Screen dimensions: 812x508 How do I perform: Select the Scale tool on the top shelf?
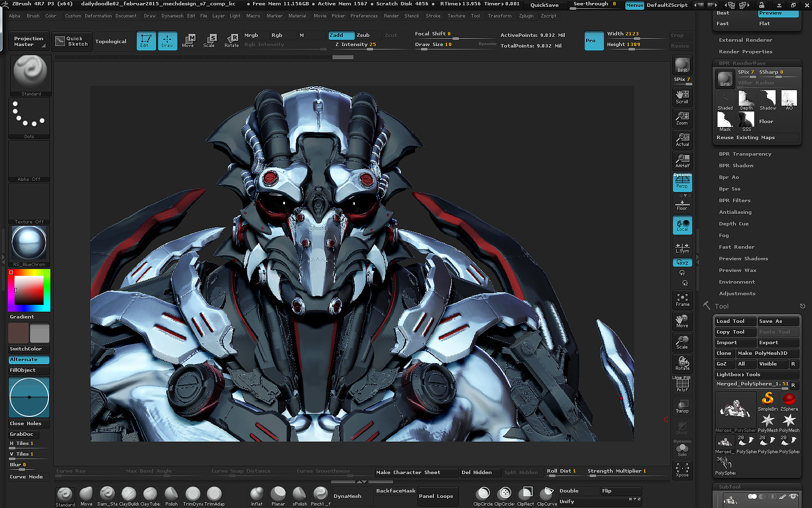coord(209,41)
